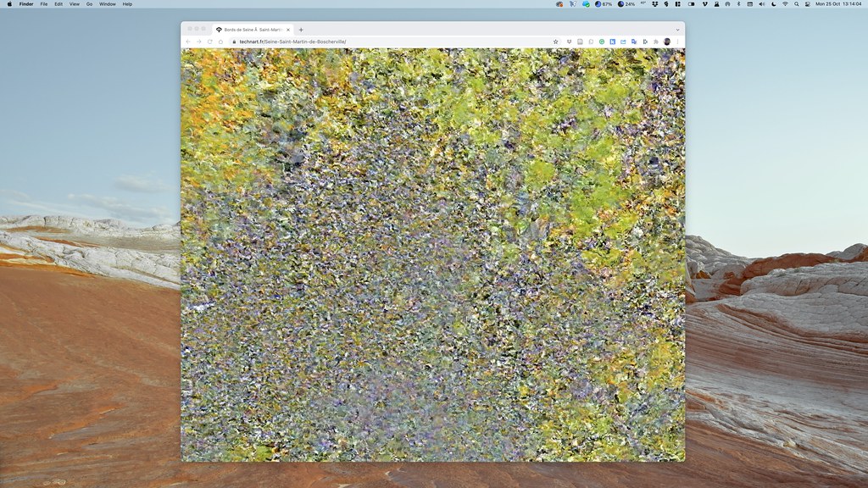Open the View menu

[75, 4]
